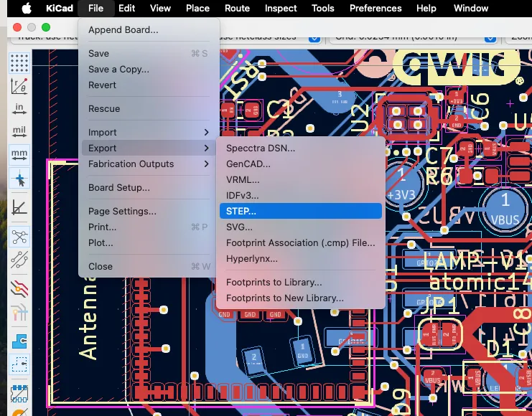Toggle curved ratsnest lines icon
Screen dimensions: 532x416
pos(19,260)
